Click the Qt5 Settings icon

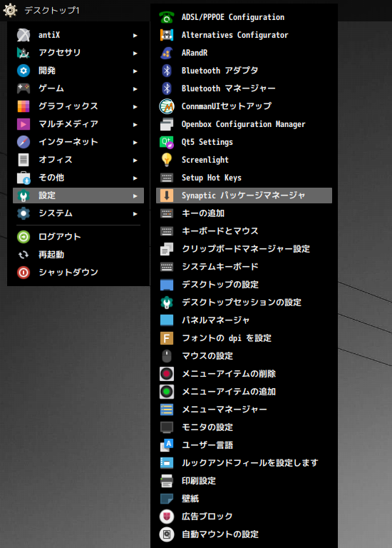pyautogui.click(x=167, y=142)
